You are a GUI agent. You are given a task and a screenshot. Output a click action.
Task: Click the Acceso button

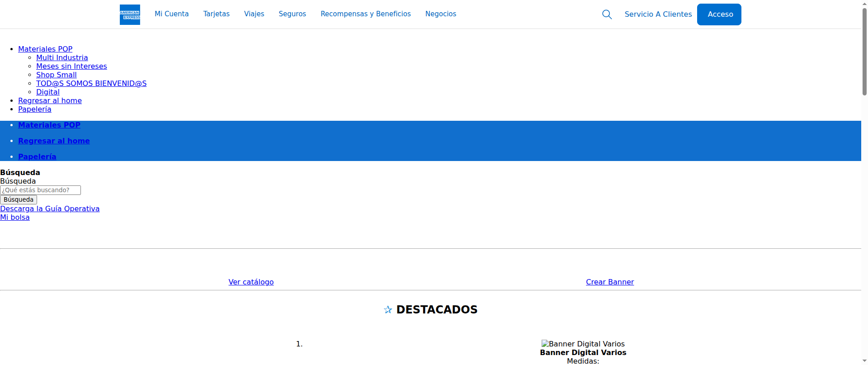719,14
